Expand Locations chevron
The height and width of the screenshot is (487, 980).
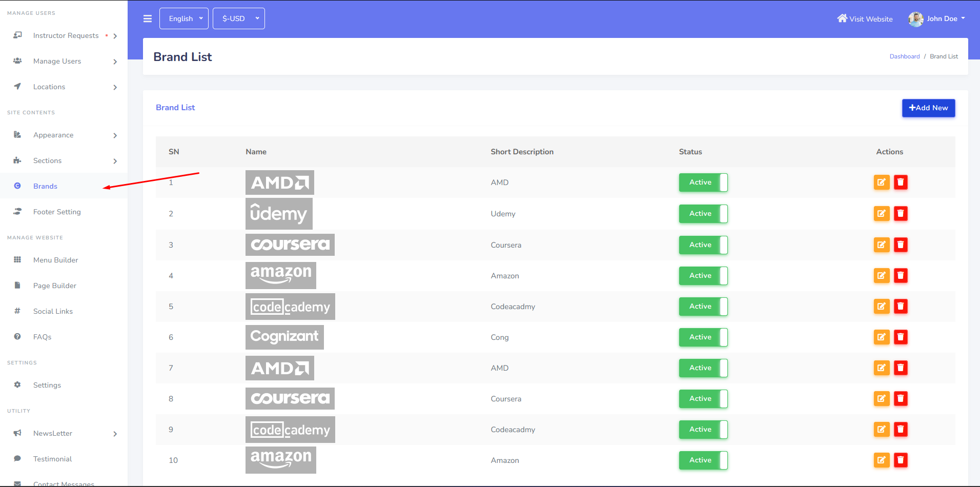pos(115,87)
